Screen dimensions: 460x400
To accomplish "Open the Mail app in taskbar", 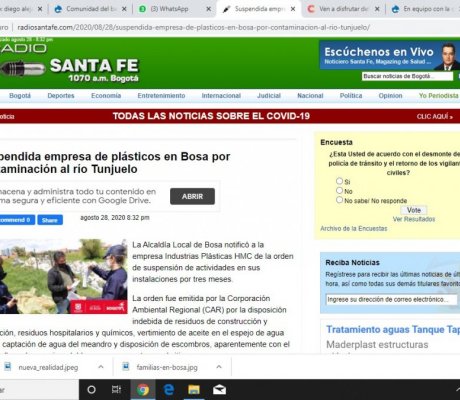I will click(219, 389).
